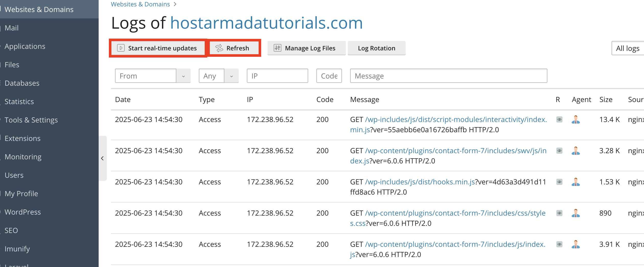Open Databases in the sidebar

pyautogui.click(x=49, y=83)
